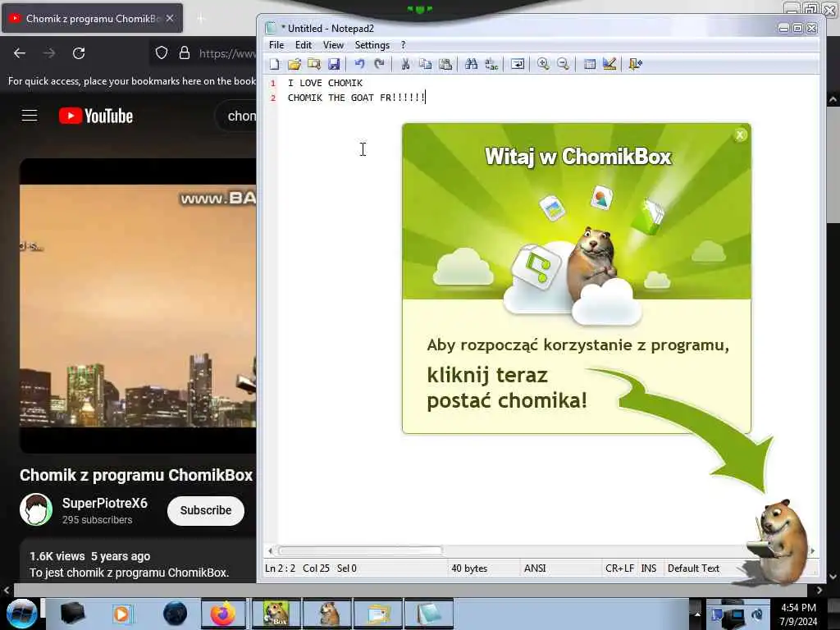The height and width of the screenshot is (630, 840).
Task: Copy selection with the toolbar copy icon
Action: click(426, 64)
